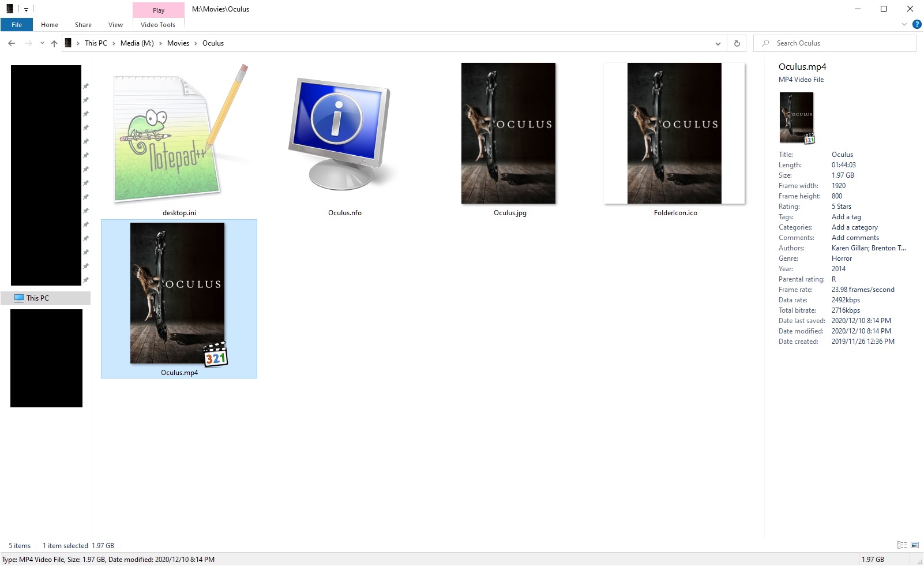The height and width of the screenshot is (566, 924).
Task: Customize the Quick Access Toolbar dropdown
Action: [25, 9]
